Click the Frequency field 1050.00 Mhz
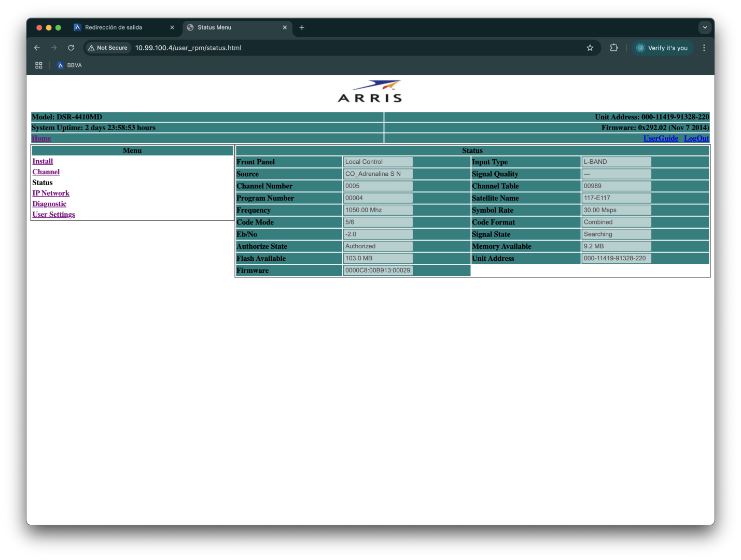The height and width of the screenshot is (560, 741). pos(378,210)
